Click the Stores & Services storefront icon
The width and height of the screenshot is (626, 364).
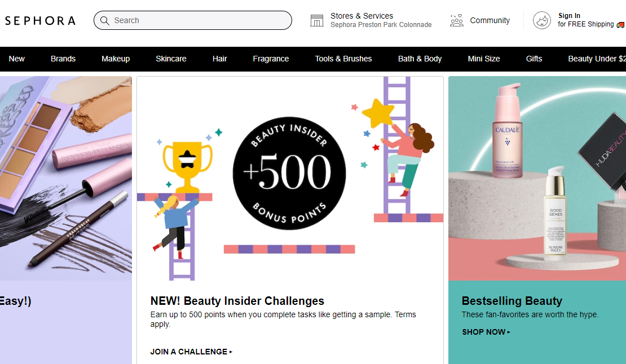pos(317,20)
